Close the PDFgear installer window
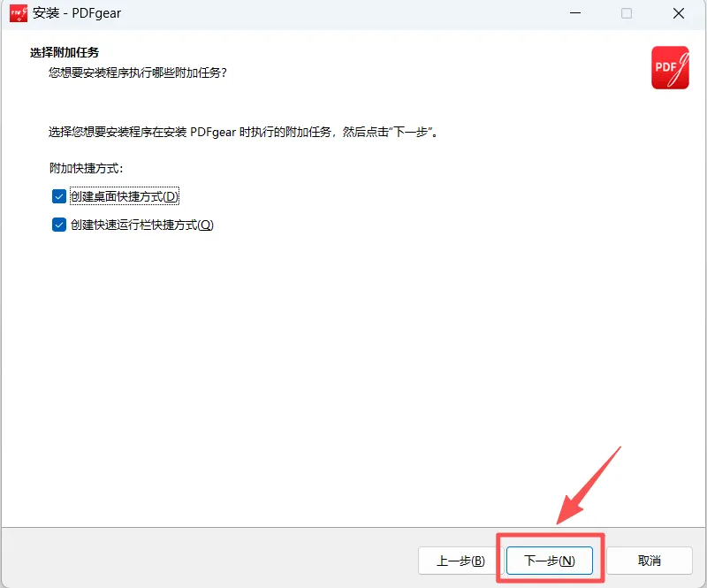This screenshot has height=588, width=707. (x=679, y=13)
